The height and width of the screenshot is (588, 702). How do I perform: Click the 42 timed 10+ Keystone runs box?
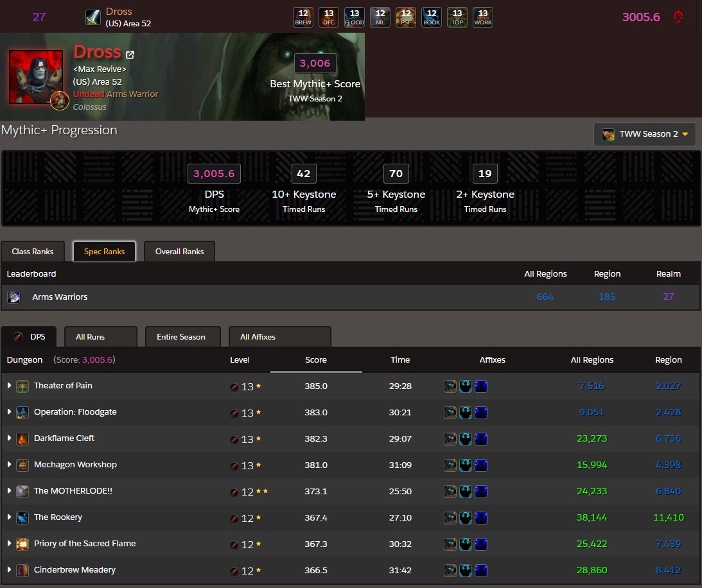pyautogui.click(x=304, y=173)
